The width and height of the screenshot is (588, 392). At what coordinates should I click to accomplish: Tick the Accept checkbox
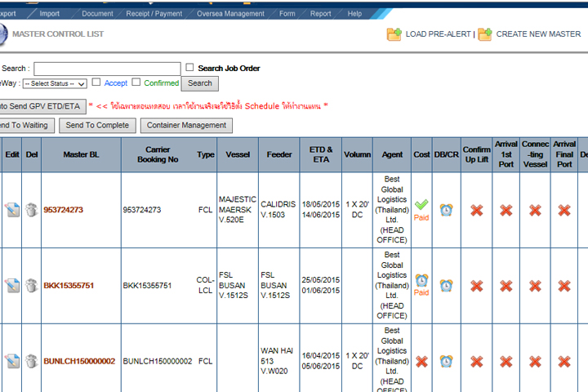pyautogui.click(x=96, y=82)
